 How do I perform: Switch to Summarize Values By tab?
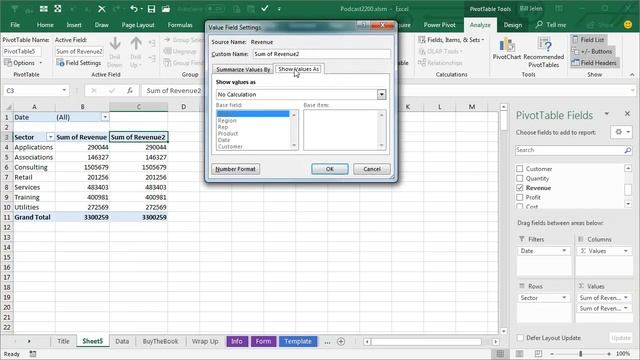pyautogui.click(x=243, y=69)
